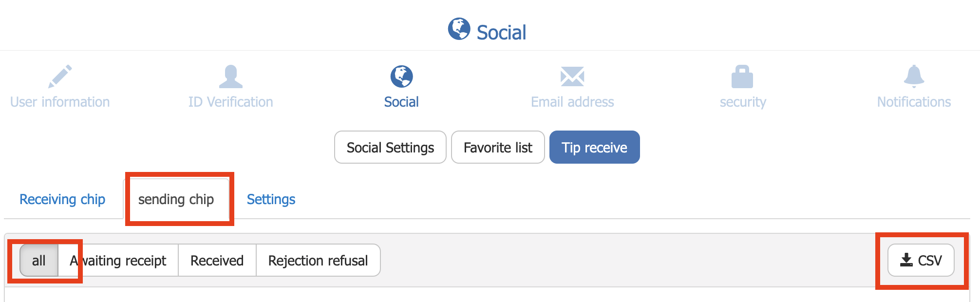Select the sending chip tab
The image size is (980, 302).
pyautogui.click(x=176, y=199)
